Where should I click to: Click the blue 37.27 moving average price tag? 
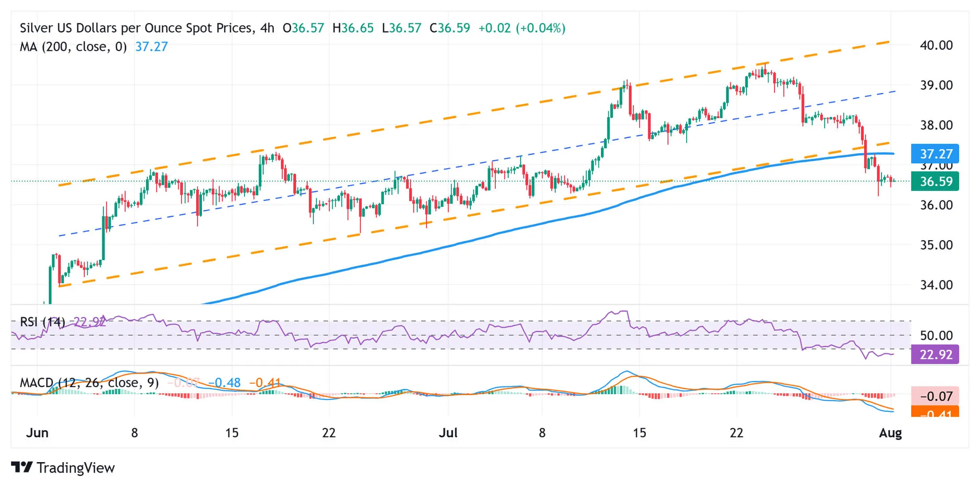935,154
